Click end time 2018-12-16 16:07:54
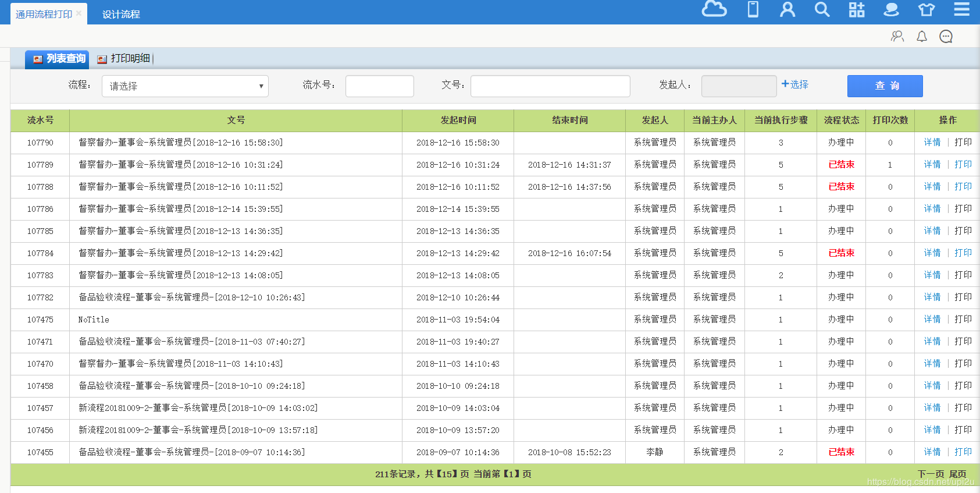The width and height of the screenshot is (980, 493). [x=569, y=253]
